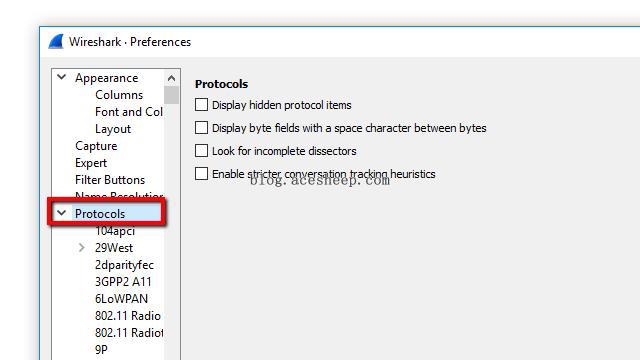Open Font and Colors preferences
640x360 pixels.
coord(129,112)
